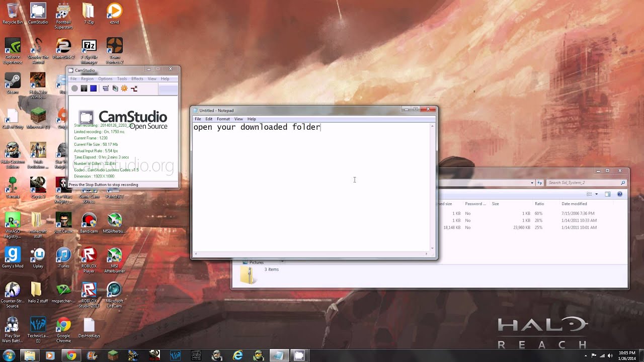Click the Search Sol_System_2 box in Explorer
The image size is (644, 362).
click(x=586, y=183)
